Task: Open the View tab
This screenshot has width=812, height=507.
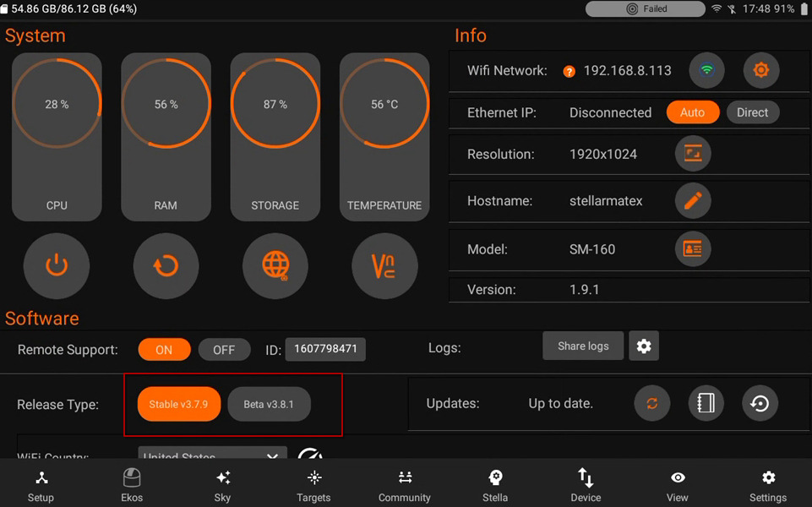Action: pyautogui.click(x=678, y=485)
